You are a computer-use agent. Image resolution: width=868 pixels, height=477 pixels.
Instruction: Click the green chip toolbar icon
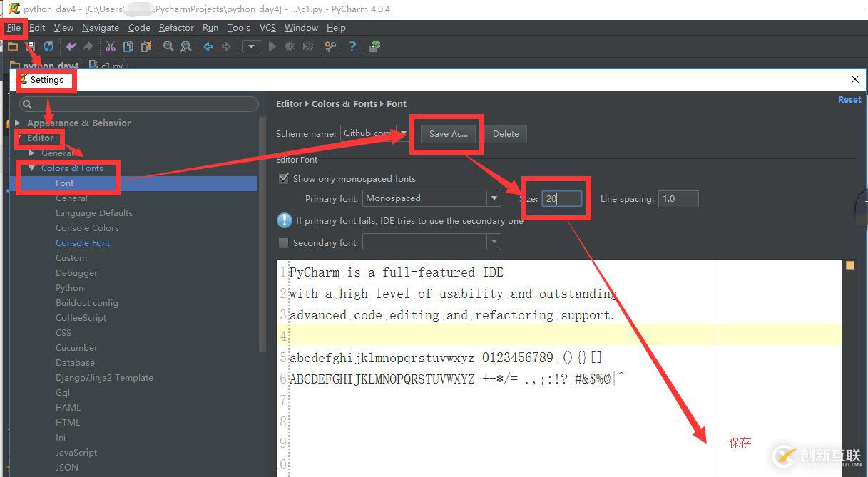[x=374, y=46]
